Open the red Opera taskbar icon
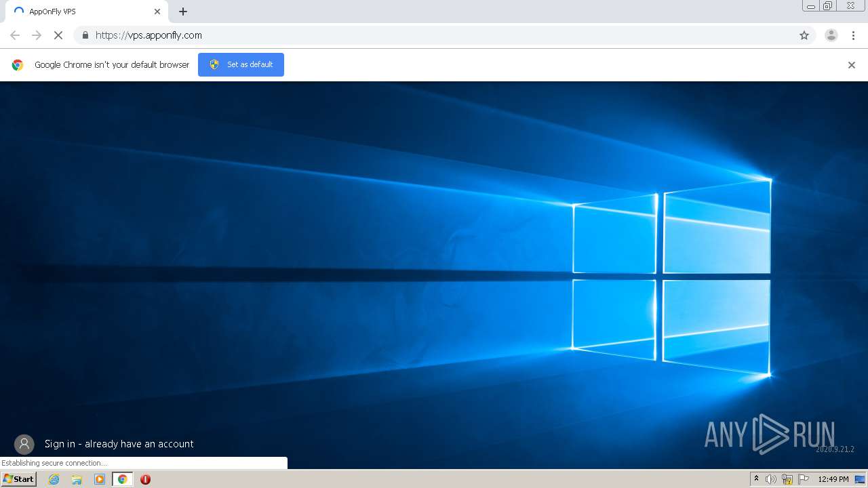 (145, 479)
